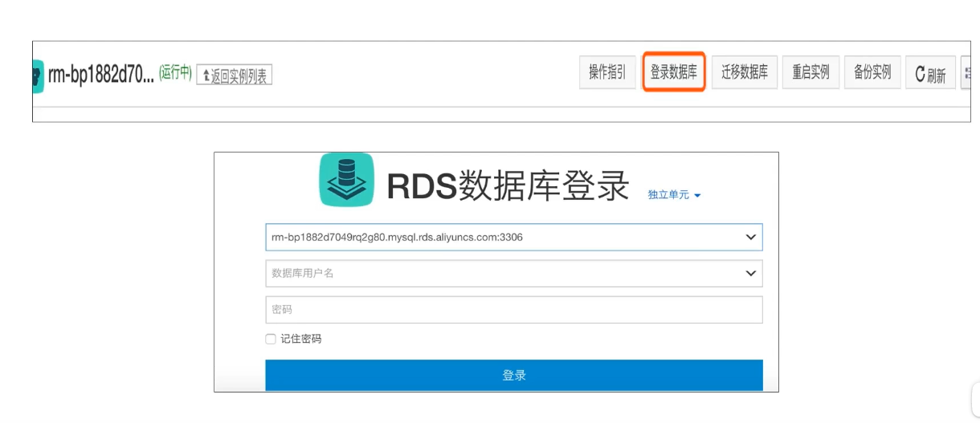980x423 pixels.
Task: Expand the 数据库用户名 dropdown
Action: (x=751, y=274)
